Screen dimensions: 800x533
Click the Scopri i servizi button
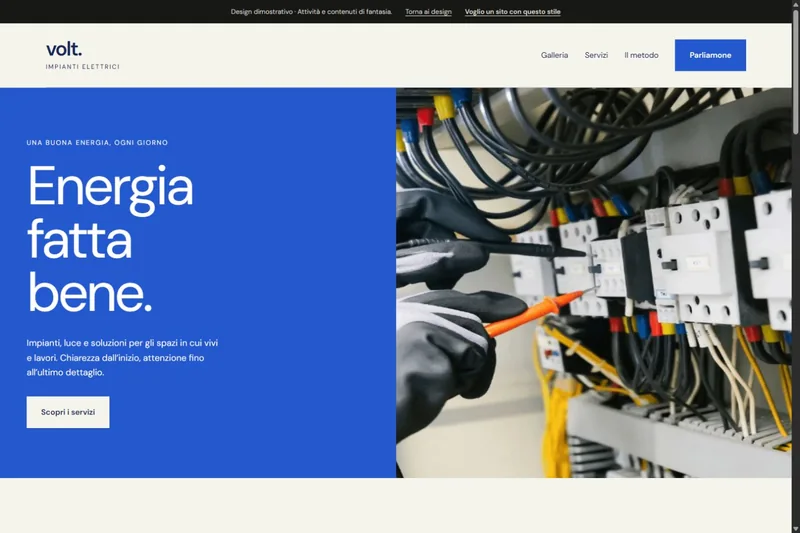click(x=68, y=412)
